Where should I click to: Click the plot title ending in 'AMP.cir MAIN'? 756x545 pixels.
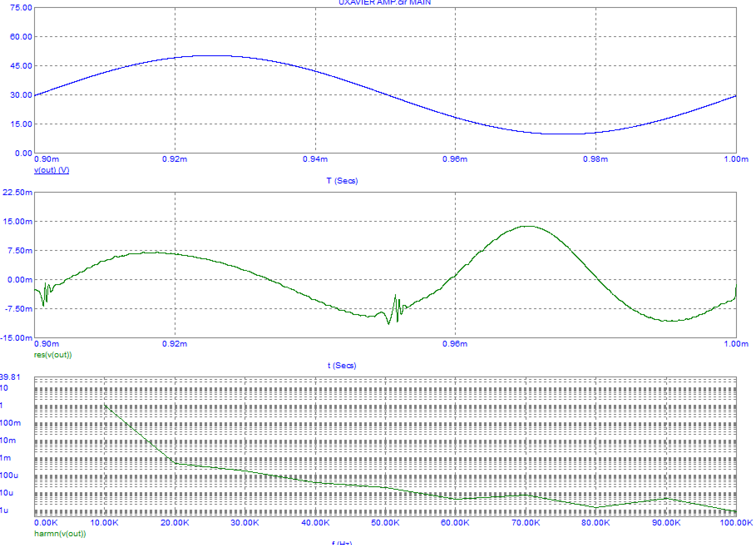(385, 2)
